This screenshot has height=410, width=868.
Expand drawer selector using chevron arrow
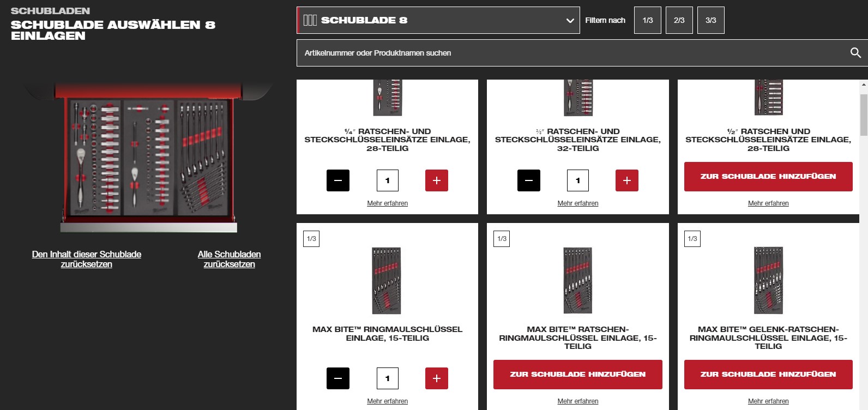point(570,21)
